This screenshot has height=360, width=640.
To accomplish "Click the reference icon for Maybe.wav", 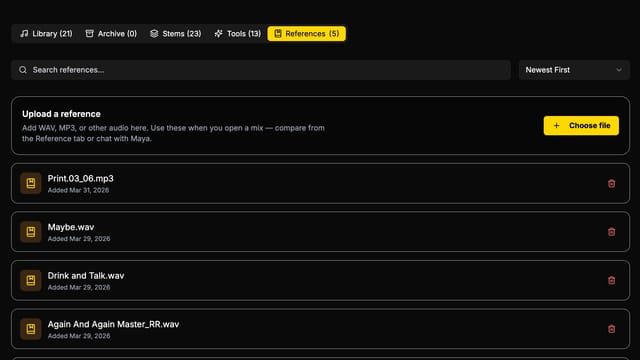I will [x=31, y=232].
